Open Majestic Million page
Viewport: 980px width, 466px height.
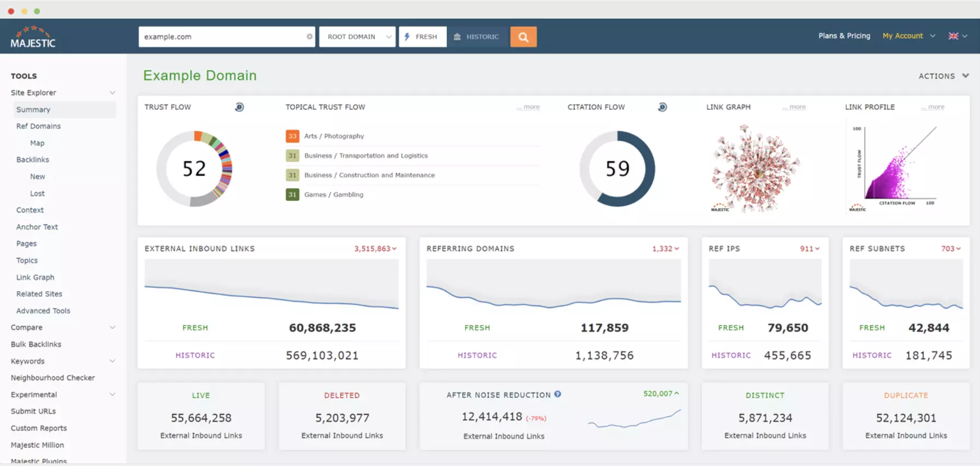click(37, 445)
